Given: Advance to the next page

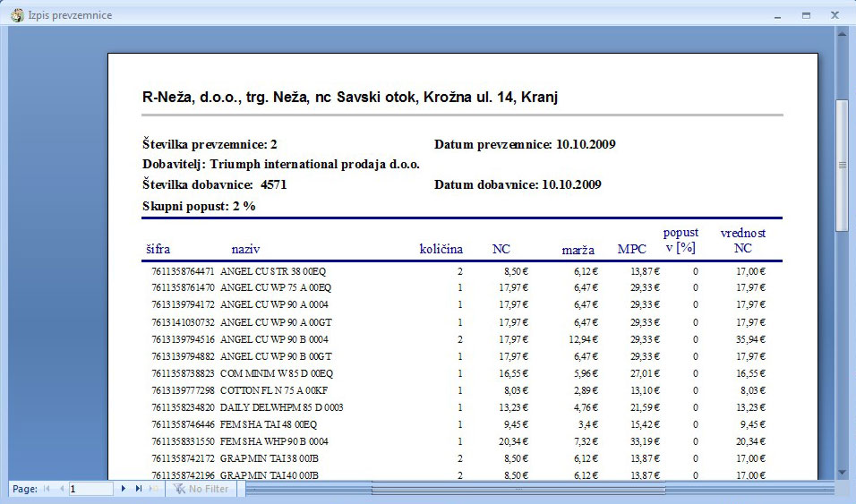Looking at the screenshot, I should coord(124,489).
